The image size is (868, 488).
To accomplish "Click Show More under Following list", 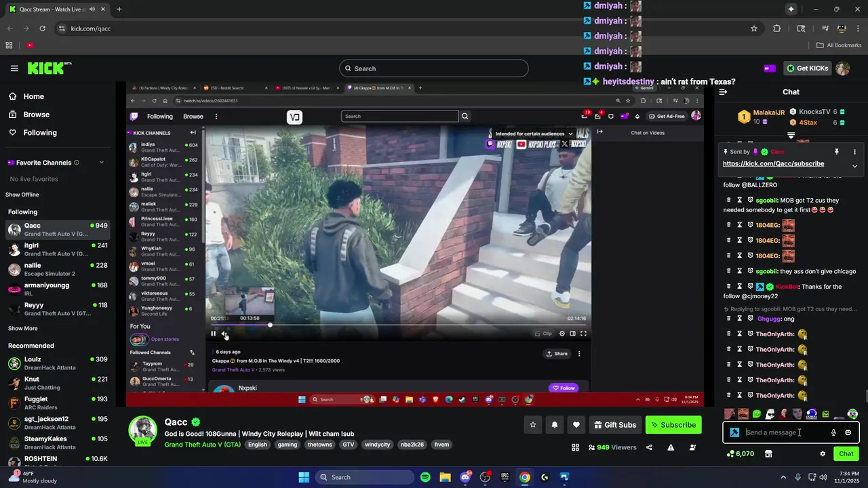I will (x=23, y=328).
